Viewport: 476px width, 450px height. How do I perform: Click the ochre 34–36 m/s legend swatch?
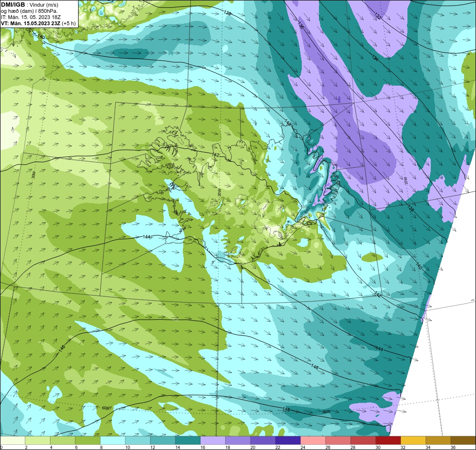(438, 440)
